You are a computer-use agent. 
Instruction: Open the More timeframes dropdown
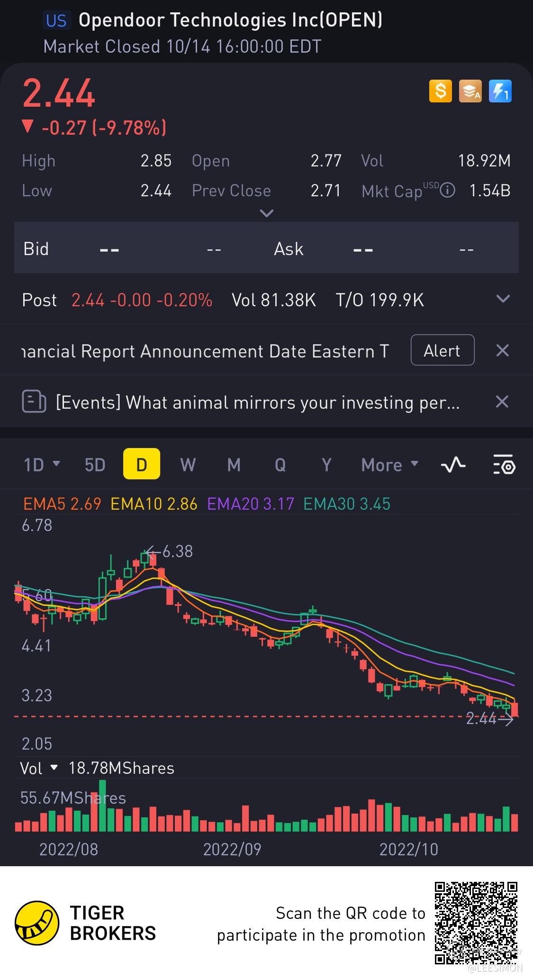tap(389, 465)
